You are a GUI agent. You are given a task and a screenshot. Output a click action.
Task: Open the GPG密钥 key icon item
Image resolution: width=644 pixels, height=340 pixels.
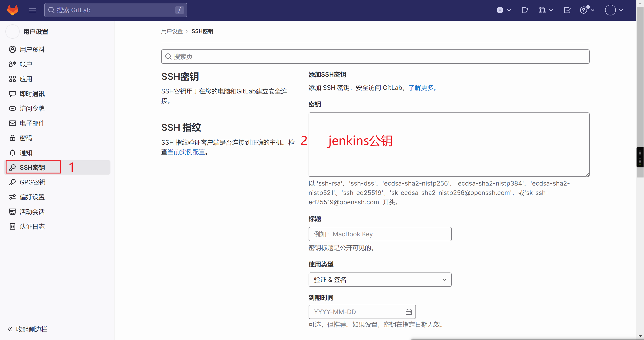[x=32, y=182]
